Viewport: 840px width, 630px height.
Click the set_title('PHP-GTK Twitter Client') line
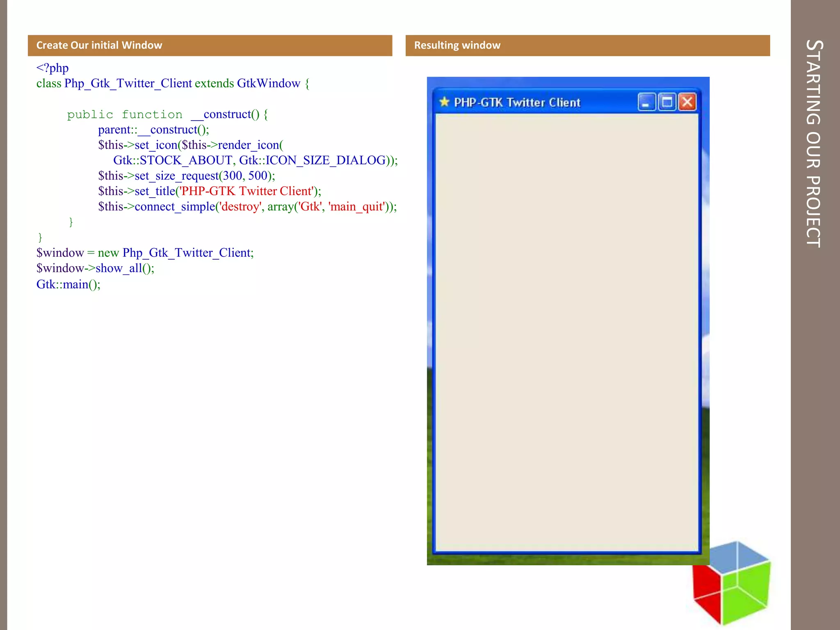(x=210, y=191)
